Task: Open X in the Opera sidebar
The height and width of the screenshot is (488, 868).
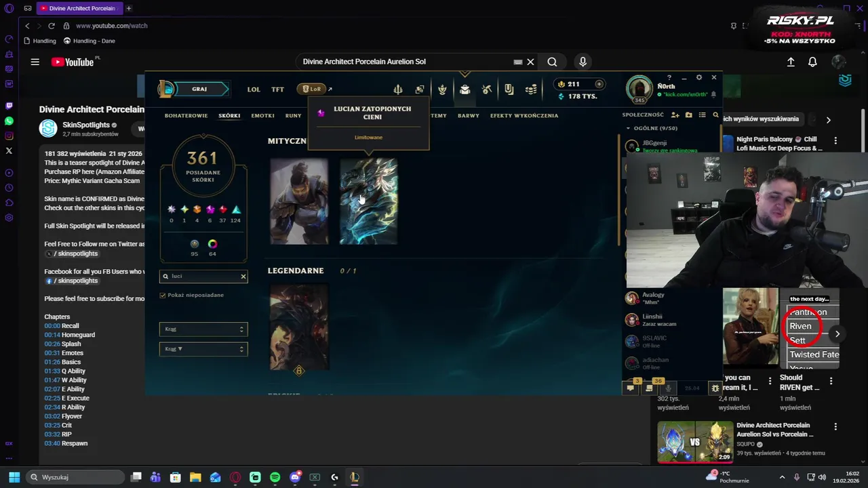Action: tap(9, 150)
